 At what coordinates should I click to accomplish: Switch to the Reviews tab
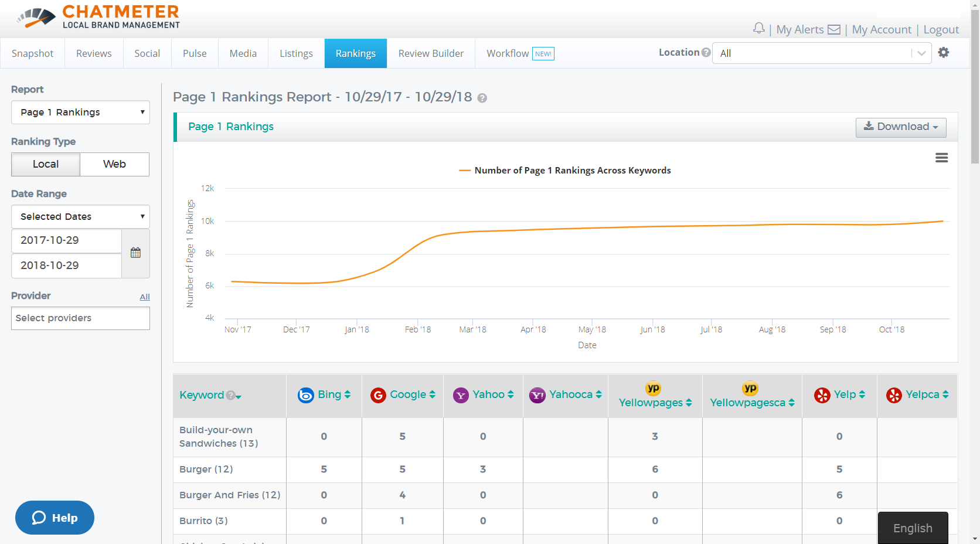[x=93, y=53]
